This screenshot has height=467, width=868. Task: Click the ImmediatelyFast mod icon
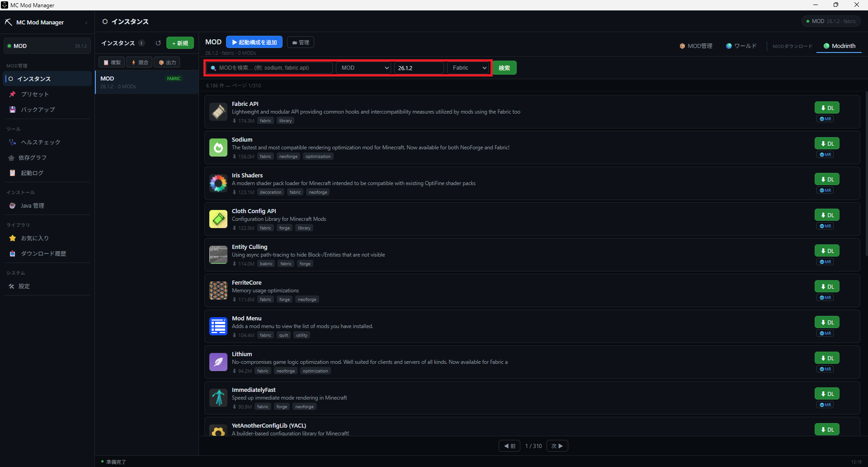[218, 398]
